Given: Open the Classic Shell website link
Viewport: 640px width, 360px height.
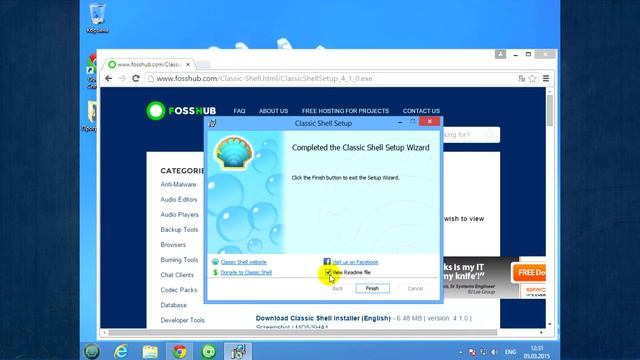Looking at the screenshot, I should pyautogui.click(x=243, y=262).
